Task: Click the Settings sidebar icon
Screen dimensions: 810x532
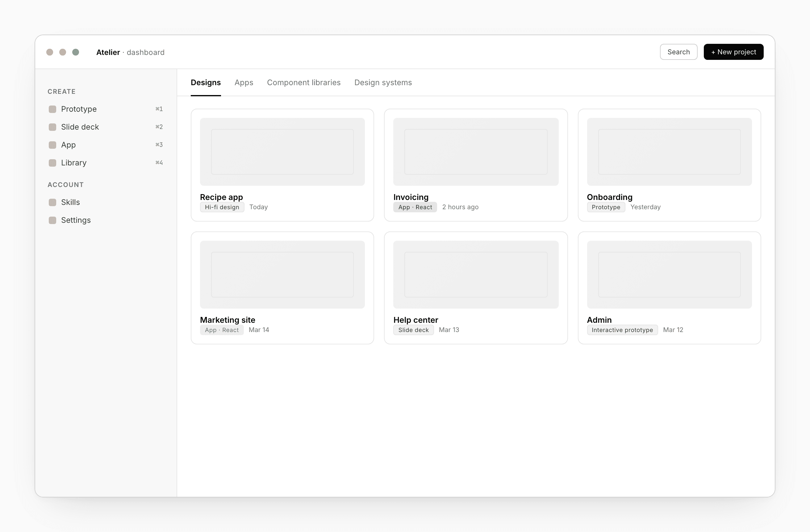Action: [52, 220]
